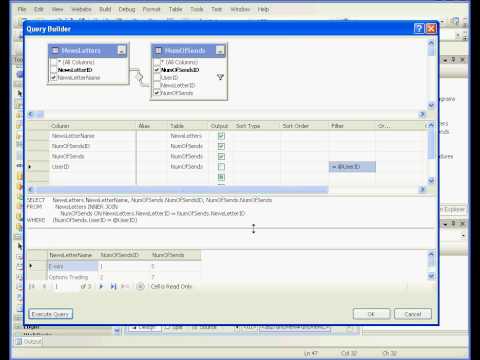Click diagram pane horizontal scroll left arrow
Screen dimensions: 480x360
[x=31, y=114]
